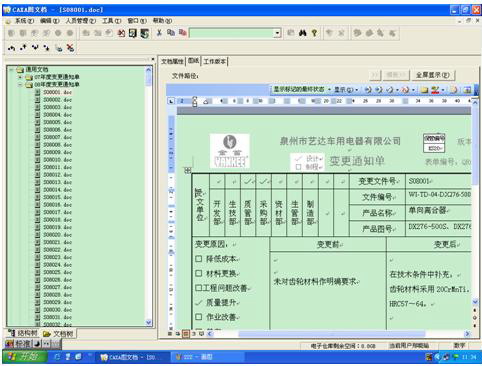
Task: Toggle the 材料更换 checkbox
Action: [199, 273]
